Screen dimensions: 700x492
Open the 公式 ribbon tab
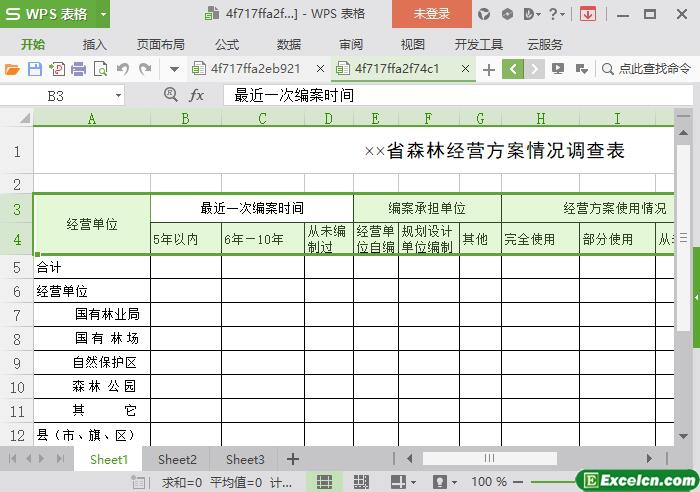(x=227, y=44)
